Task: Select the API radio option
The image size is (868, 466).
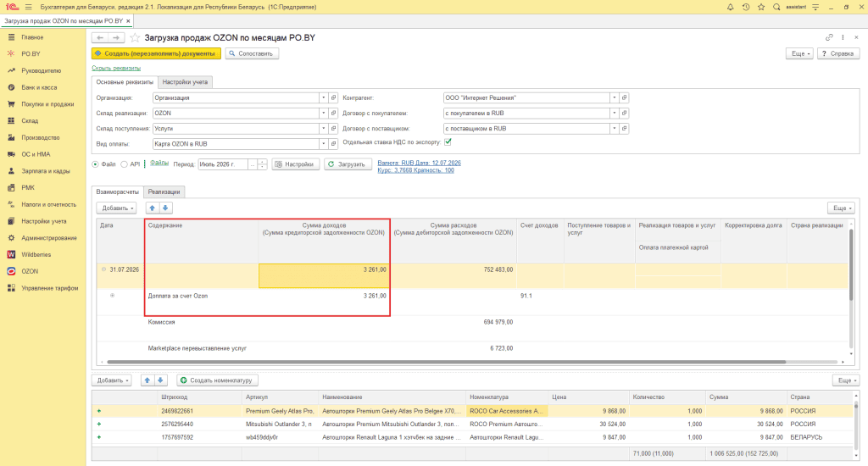Action: tap(124, 164)
